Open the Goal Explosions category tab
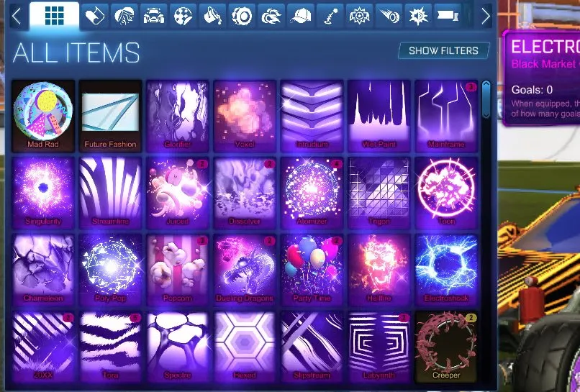Image resolution: width=580 pixels, height=392 pixels. [360, 17]
